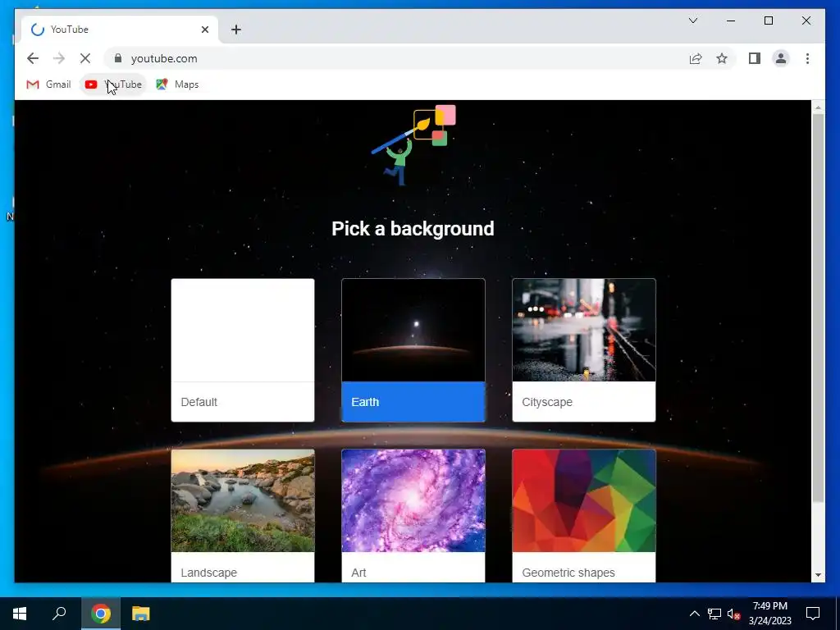The height and width of the screenshot is (630, 840).
Task: Click the lock icon in address bar
Action: tap(118, 58)
